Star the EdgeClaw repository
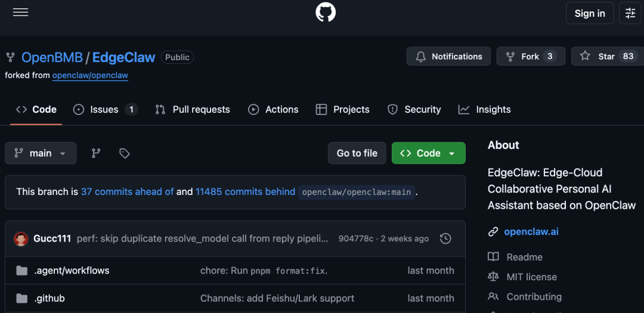 click(606, 57)
